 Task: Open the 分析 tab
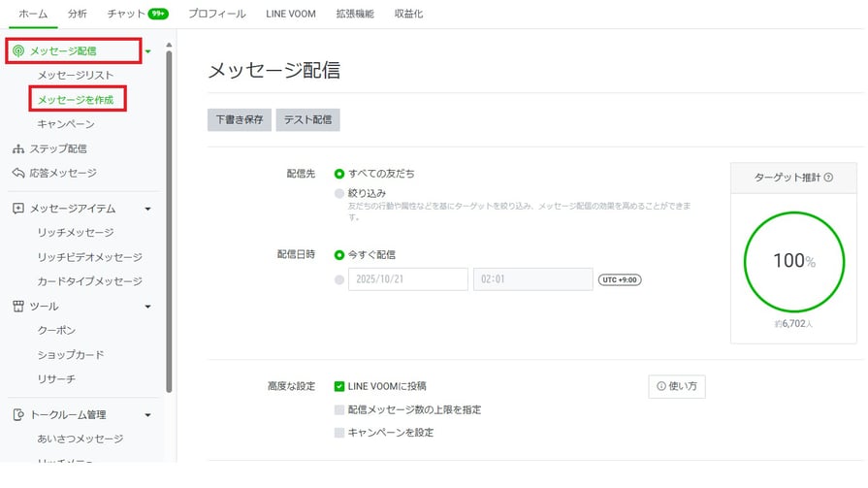tap(78, 14)
